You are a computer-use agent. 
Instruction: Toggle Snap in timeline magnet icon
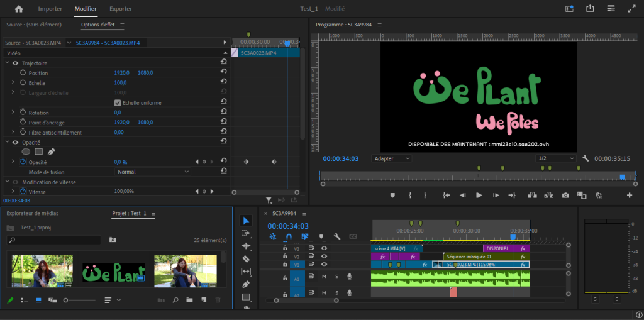point(288,236)
